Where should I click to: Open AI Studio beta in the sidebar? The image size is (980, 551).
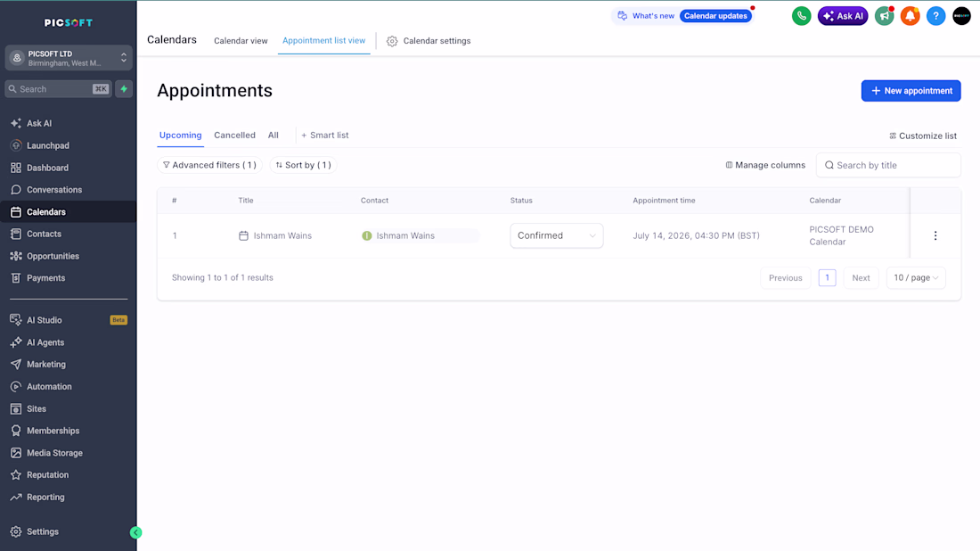click(68, 320)
